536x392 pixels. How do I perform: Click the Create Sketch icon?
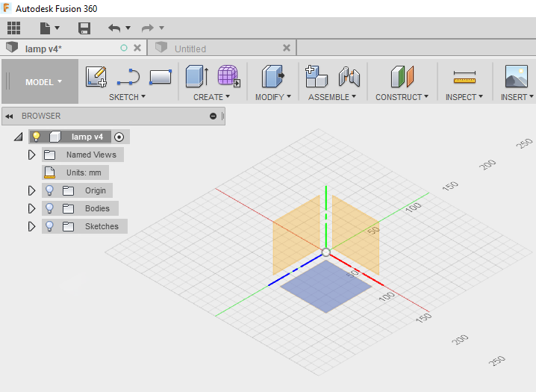(x=96, y=77)
